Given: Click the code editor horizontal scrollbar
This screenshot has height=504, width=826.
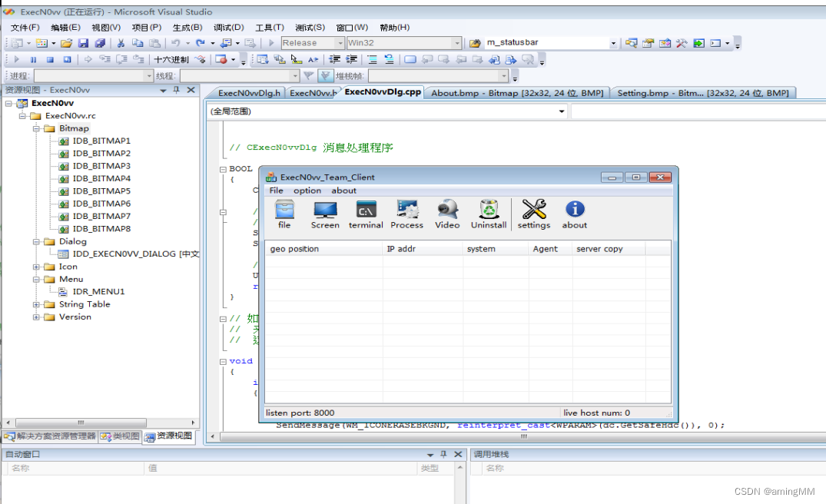Looking at the screenshot, I should pos(523,436).
